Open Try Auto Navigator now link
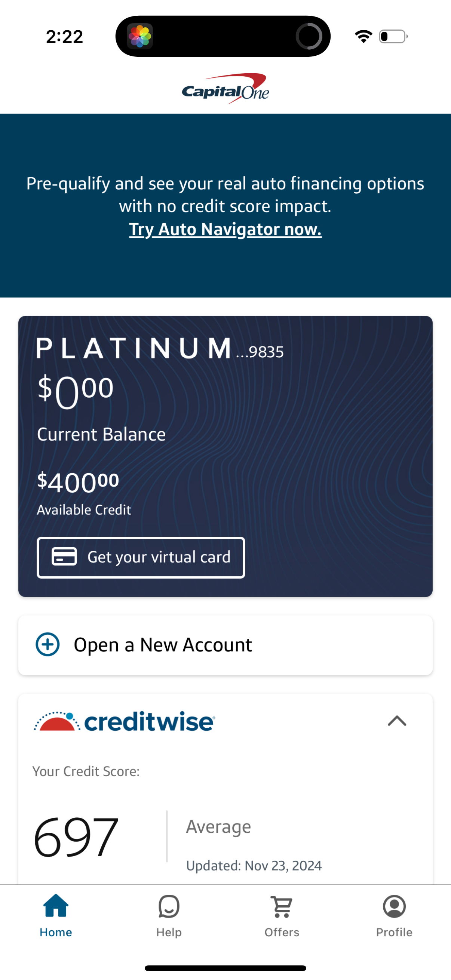 point(225,229)
